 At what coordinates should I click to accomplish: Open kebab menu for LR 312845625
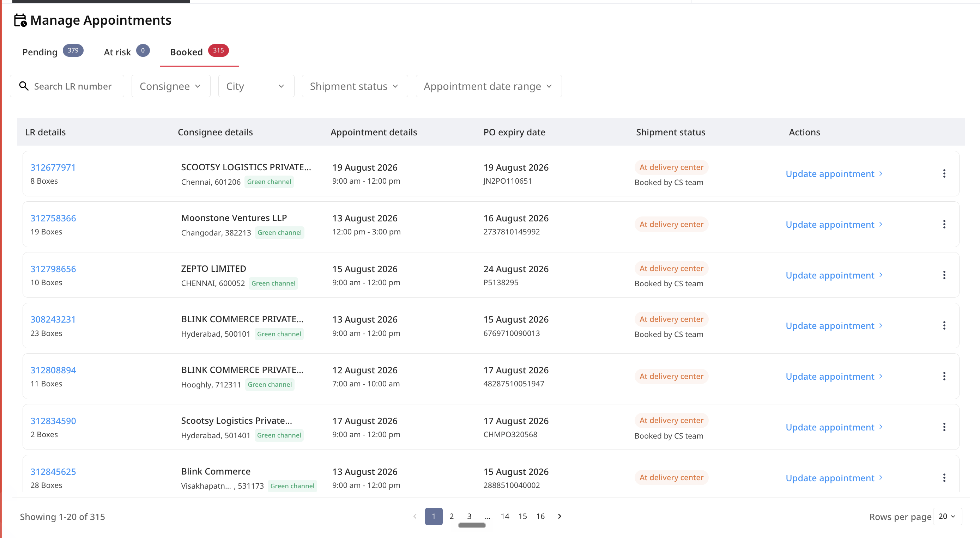(944, 478)
